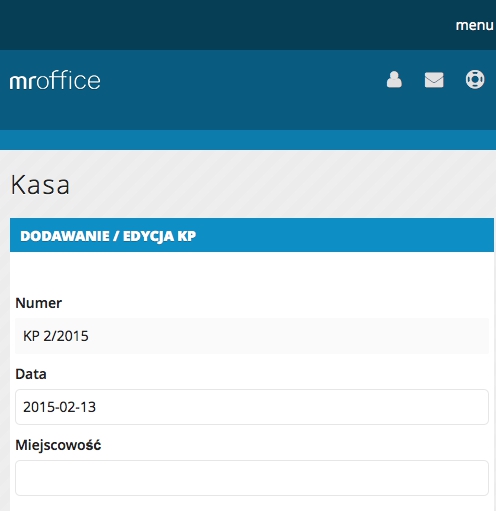The width and height of the screenshot is (496, 511).
Task: Click the light blue strip under the header
Action: pos(248,140)
